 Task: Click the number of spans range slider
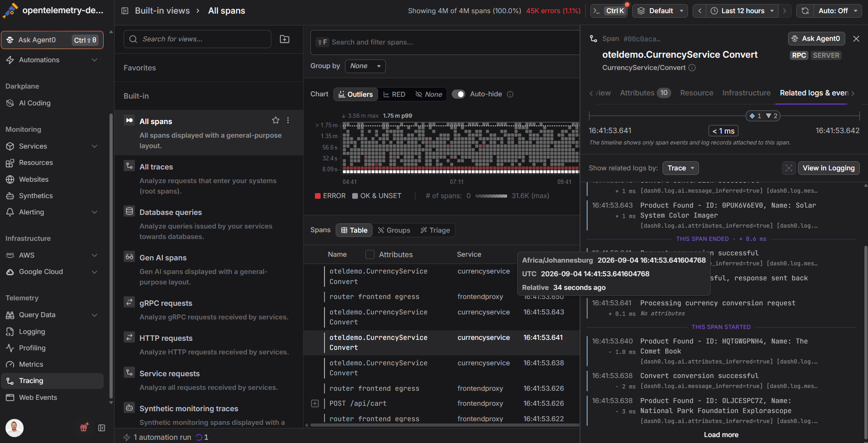pyautogui.click(x=491, y=196)
